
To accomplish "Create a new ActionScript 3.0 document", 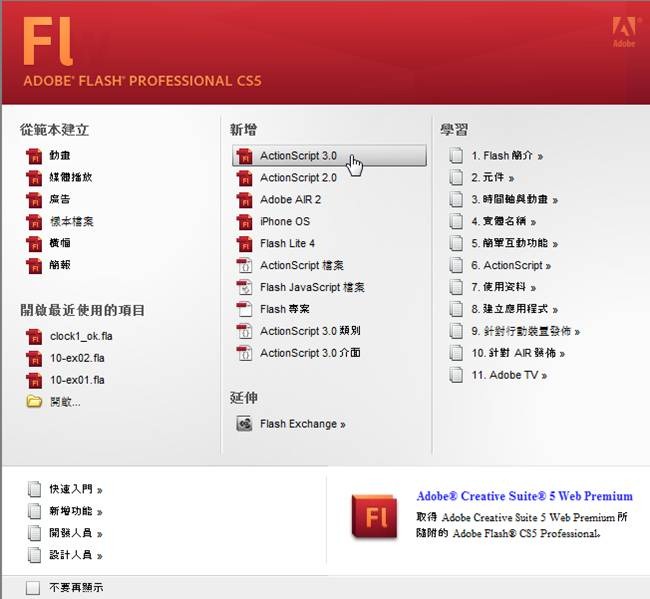I will point(329,156).
